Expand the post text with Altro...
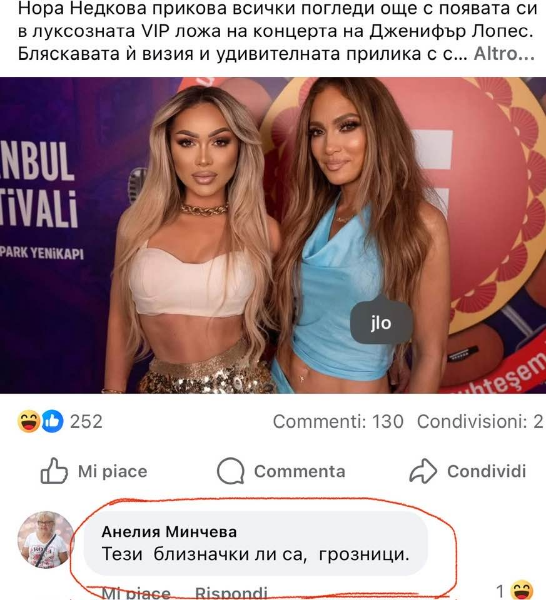546x600 pixels. click(504, 54)
